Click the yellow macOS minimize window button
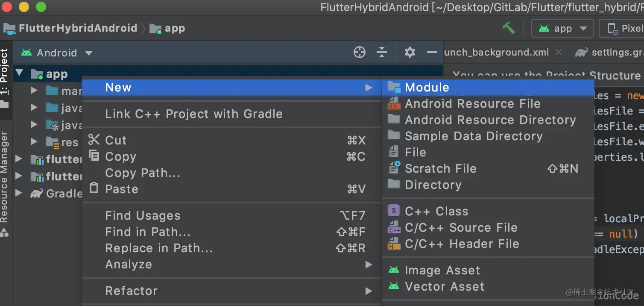The image size is (644, 306). pos(24,7)
